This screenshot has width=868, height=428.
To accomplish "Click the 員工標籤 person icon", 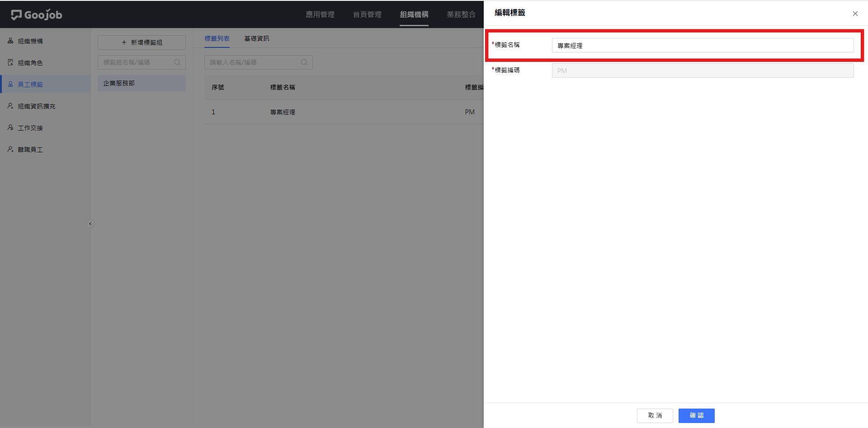I will click(10, 84).
